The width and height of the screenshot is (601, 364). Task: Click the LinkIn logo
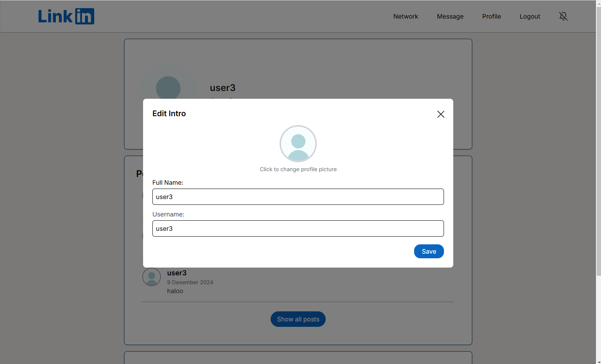tap(66, 16)
